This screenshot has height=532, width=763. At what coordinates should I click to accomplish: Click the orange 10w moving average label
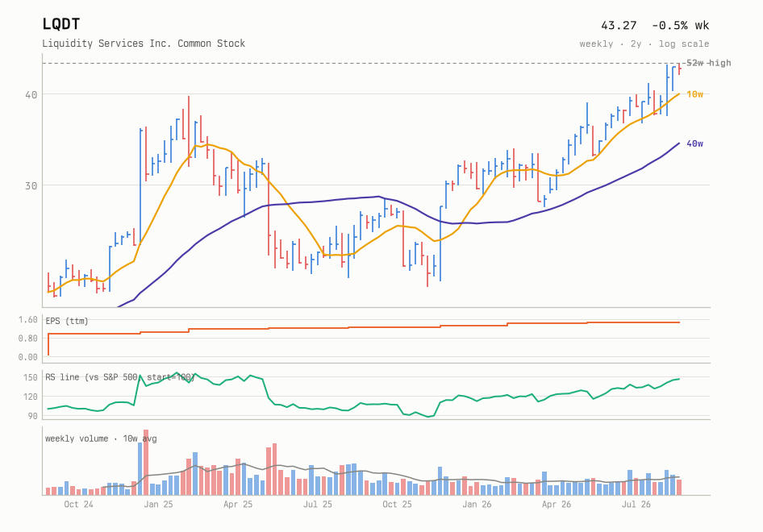[695, 94]
